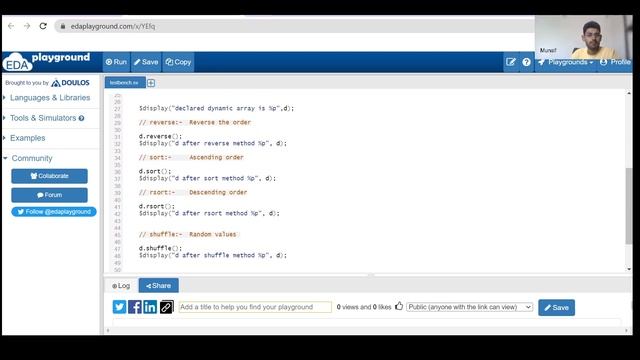Screen dimensions: 640x360
Task: Click the d.shuffle(); code line
Action: pos(160,248)
